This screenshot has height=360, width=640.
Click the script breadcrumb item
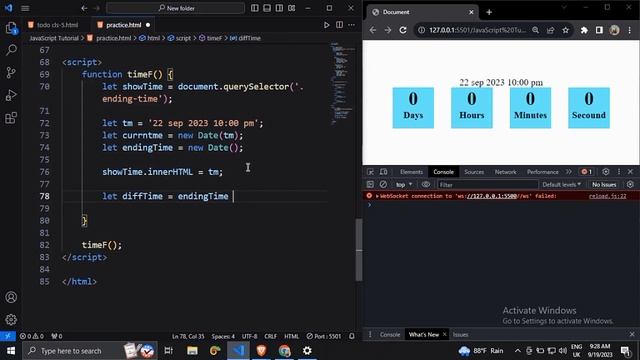[179, 38]
